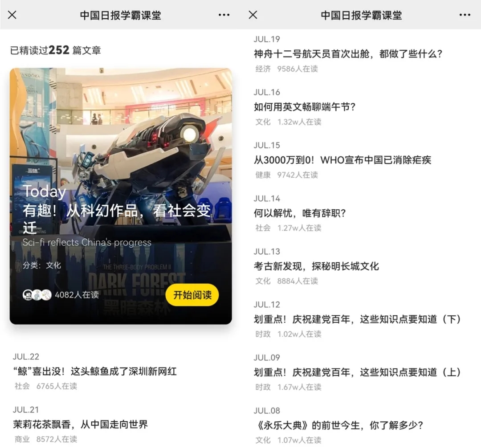The height and width of the screenshot is (448, 481).
Task: Select the JUL.12 date label
Action: (267, 305)
